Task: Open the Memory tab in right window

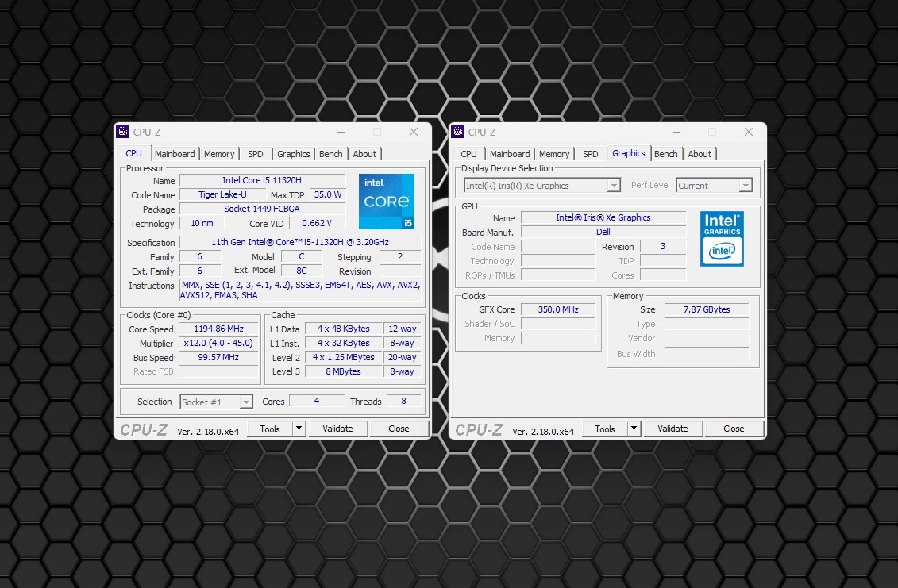Action: pos(554,154)
